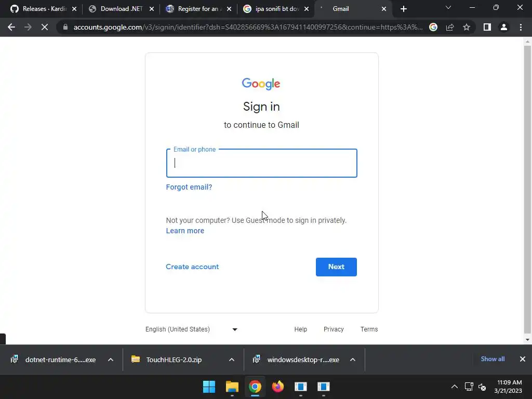Close the downloads bar
Screen dimensions: 532x399
(523, 359)
